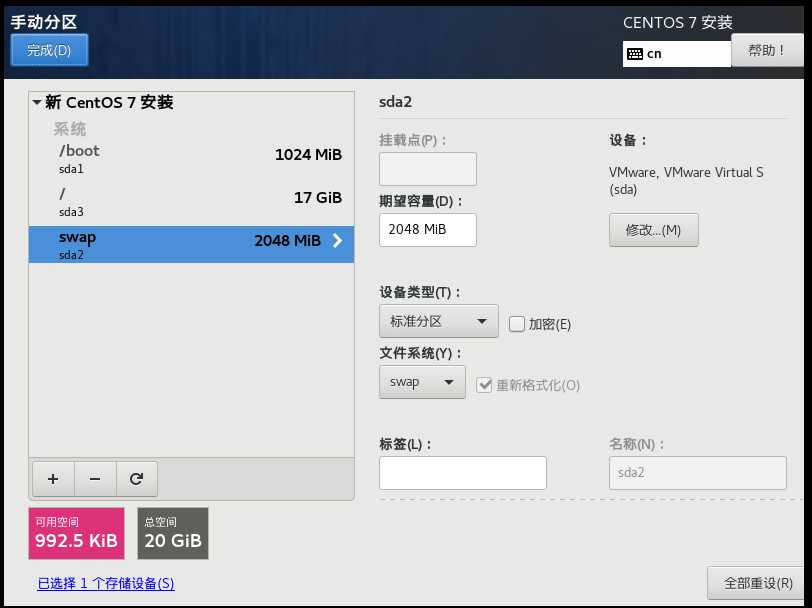Expand swap sda2 details with the chevron
Image resolution: width=812 pixels, height=608 pixels.
338,240
